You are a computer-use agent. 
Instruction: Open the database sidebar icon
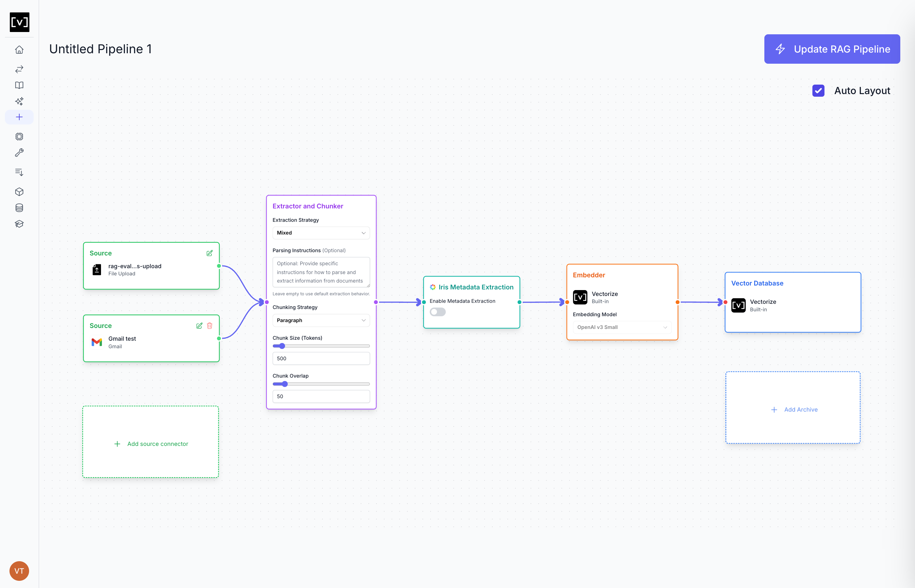(19, 208)
